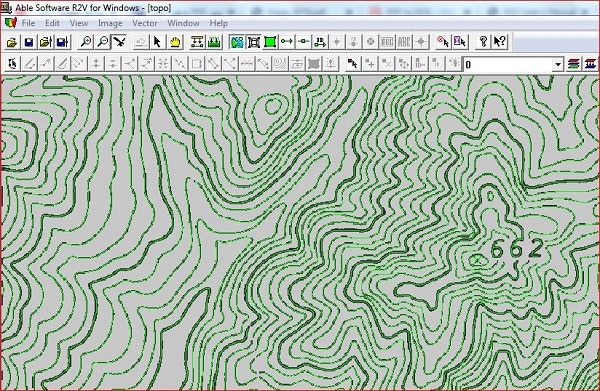Click the grayed filled polygon icon
Viewport: 600px width, 391px height.
313,64
